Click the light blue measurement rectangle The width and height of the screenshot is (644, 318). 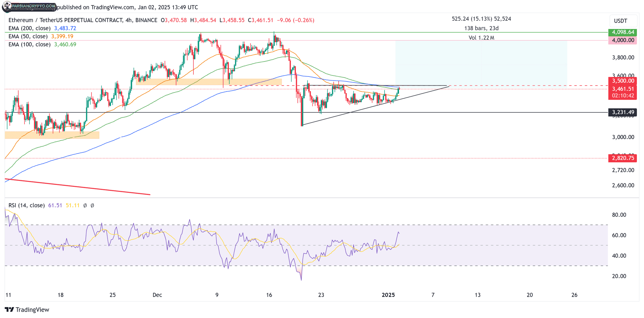coord(481,63)
